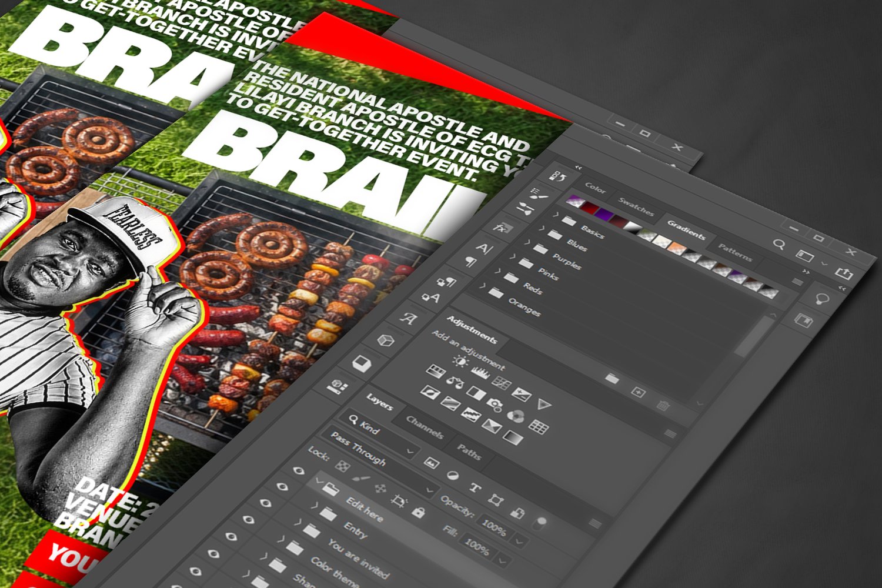Open the Clone Source panel icon
Screen dimensions: 882x588
click(x=525, y=208)
